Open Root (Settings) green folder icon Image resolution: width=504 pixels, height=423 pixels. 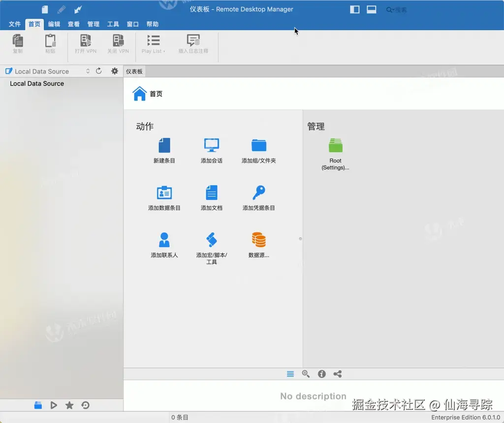pos(336,145)
